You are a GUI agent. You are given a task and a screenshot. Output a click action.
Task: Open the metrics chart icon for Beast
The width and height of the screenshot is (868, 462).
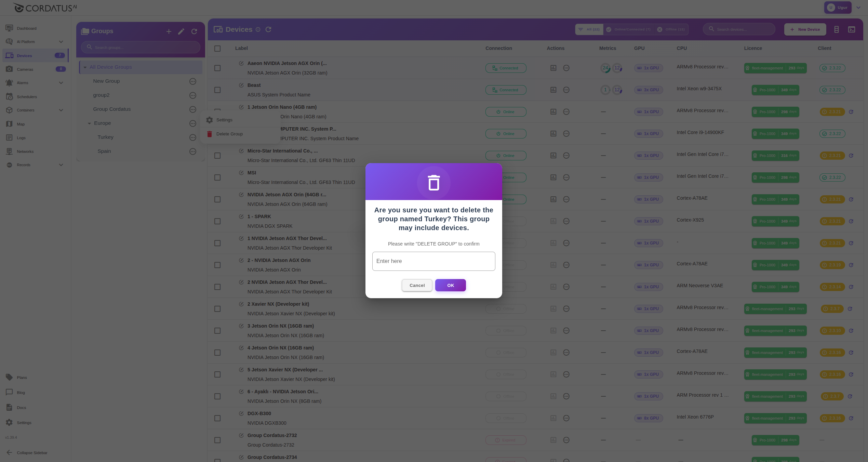click(x=553, y=90)
